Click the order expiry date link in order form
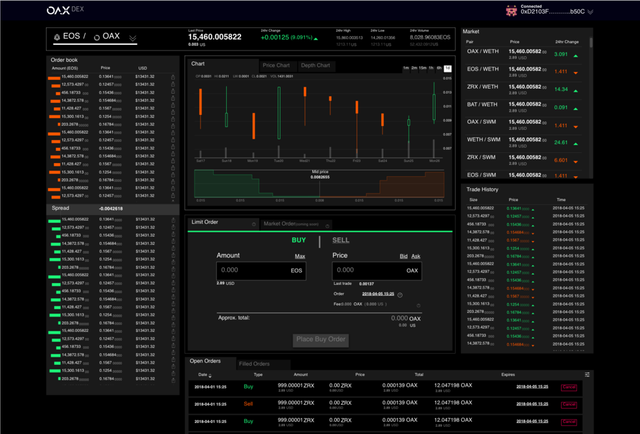The image size is (640, 434). (378, 294)
